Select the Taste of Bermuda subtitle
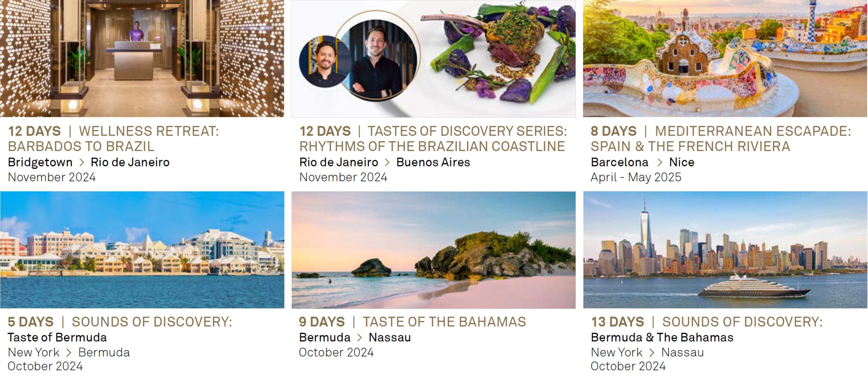The width and height of the screenshot is (868, 382). 57,338
